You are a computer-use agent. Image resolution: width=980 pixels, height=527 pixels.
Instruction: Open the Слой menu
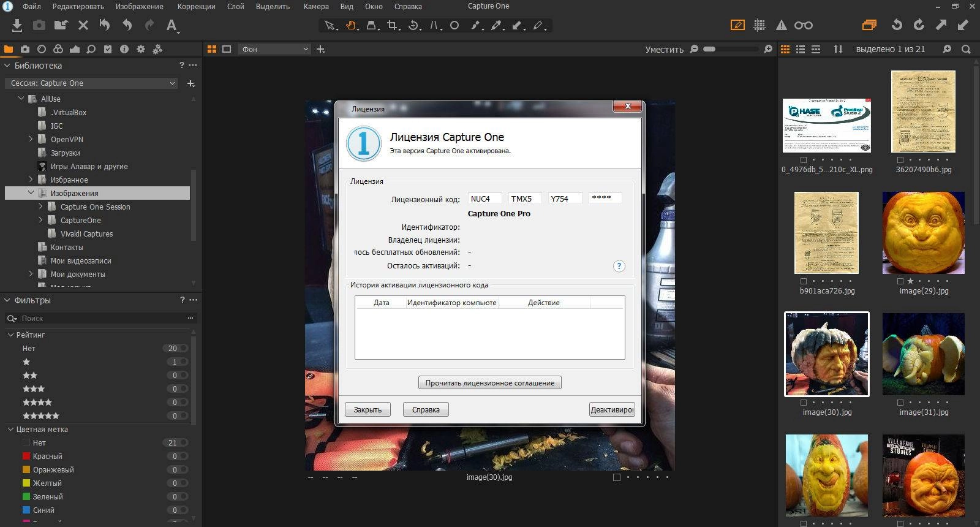235,7
